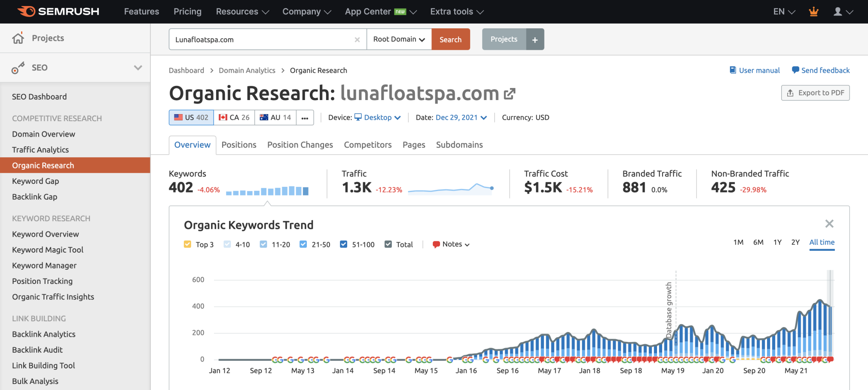Close the Organic Keywords Trend panel
The image size is (868, 390).
click(829, 224)
